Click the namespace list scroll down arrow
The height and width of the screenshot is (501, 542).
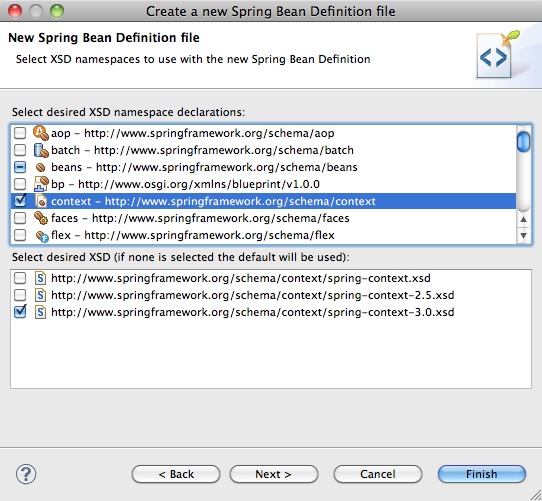click(x=523, y=235)
